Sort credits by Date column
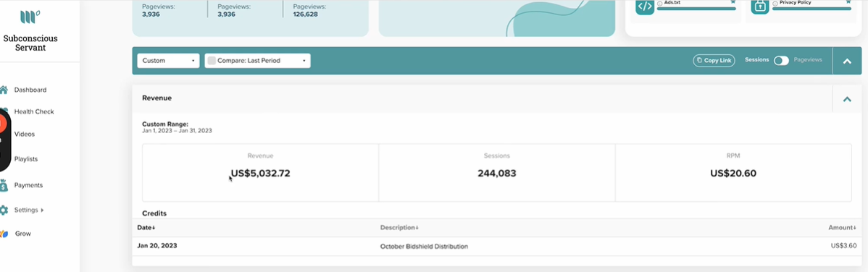 146,227
